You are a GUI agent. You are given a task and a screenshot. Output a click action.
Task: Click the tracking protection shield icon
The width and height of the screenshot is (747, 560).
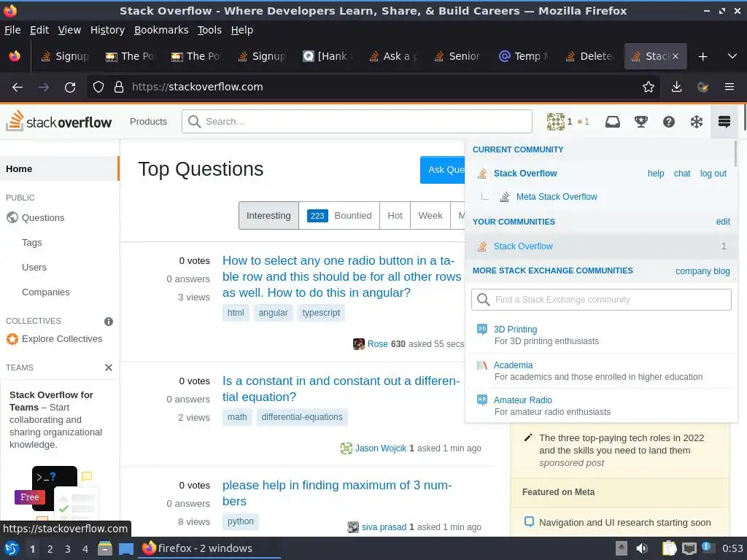[98, 87]
